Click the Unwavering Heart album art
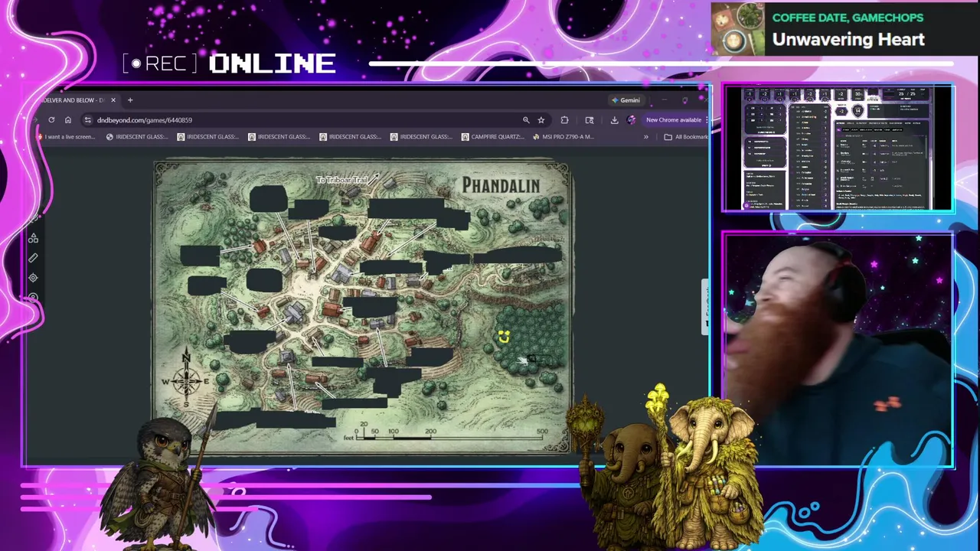 [739, 28]
